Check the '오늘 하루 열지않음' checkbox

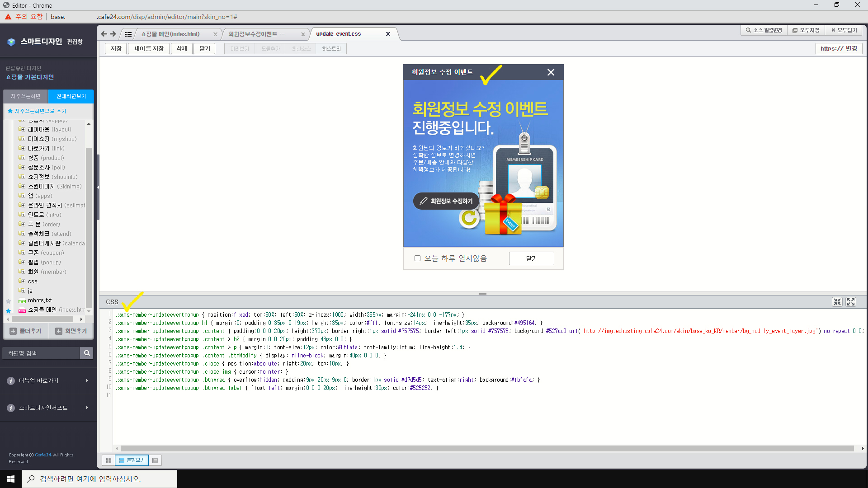pyautogui.click(x=417, y=258)
